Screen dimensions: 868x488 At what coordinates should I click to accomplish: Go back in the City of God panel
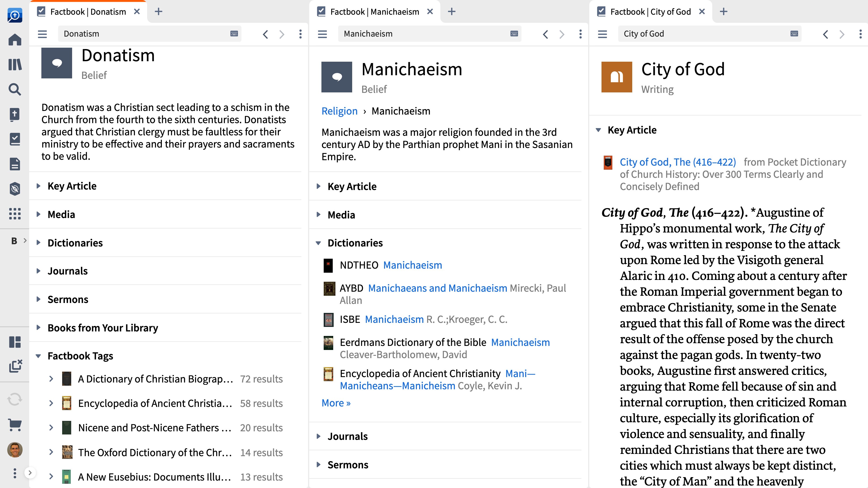tap(826, 34)
